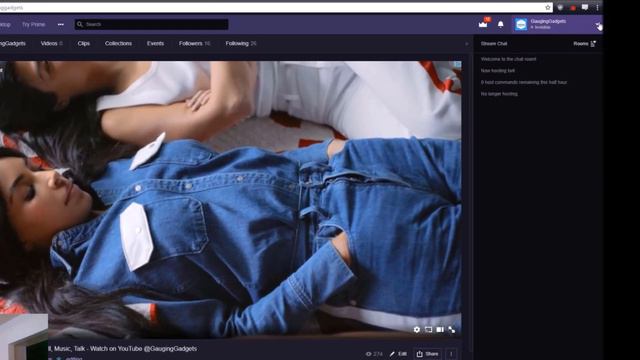The width and height of the screenshot is (640, 360).
Task: Open the Collections tab
Action: click(118, 44)
